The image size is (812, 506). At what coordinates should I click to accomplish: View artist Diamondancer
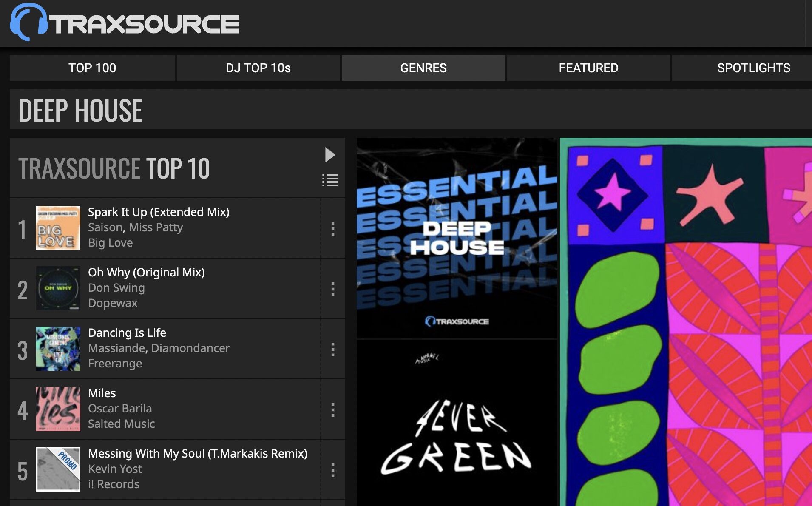click(x=190, y=348)
